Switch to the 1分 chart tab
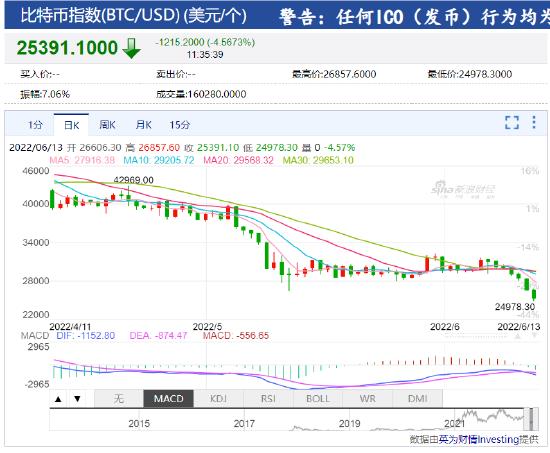Image resolution: width=550 pixels, height=453 pixels. 35,125
